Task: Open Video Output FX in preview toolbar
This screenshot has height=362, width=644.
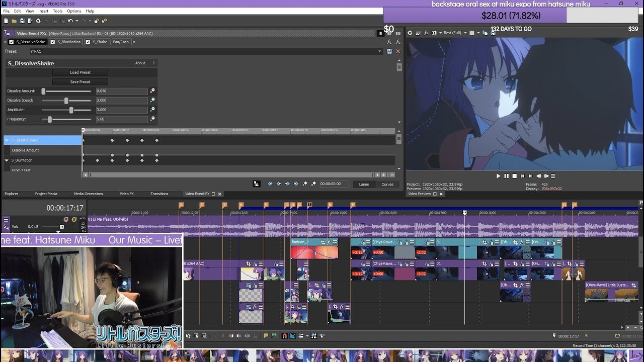Action: [x=426, y=33]
